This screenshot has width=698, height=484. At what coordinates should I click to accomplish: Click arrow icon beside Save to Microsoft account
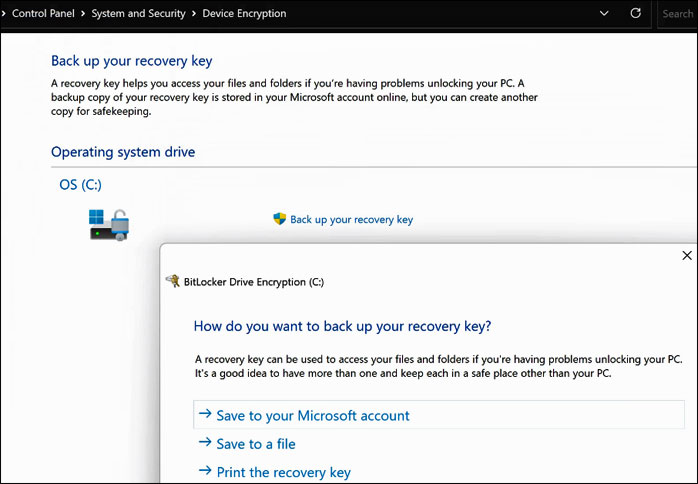(205, 414)
